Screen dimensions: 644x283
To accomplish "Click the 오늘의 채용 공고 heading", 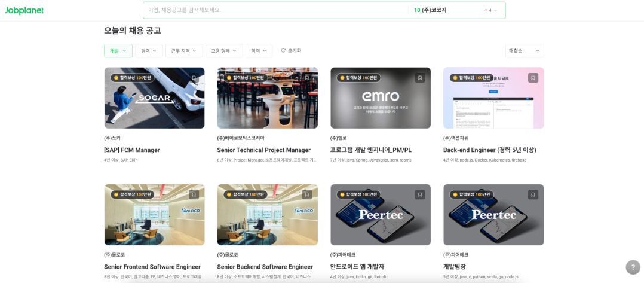I will [133, 31].
